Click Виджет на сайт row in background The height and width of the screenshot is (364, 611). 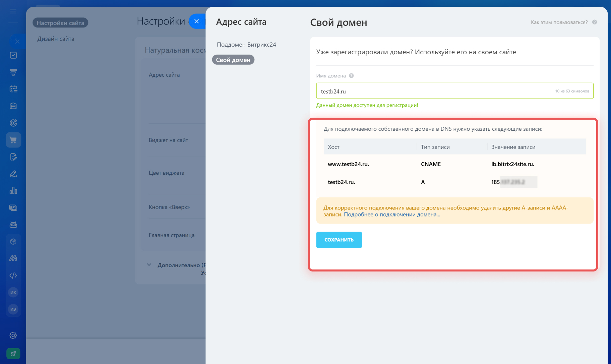click(x=168, y=140)
